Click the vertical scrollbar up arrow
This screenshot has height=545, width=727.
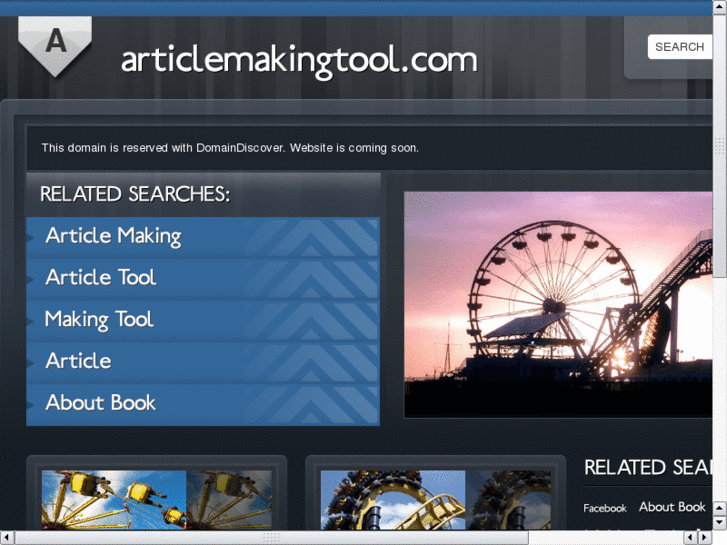pyautogui.click(x=720, y=6)
